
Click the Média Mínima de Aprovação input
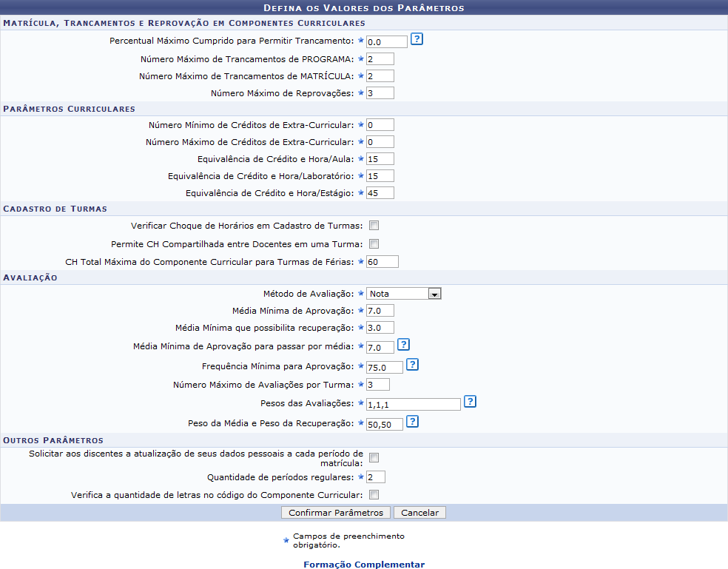click(380, 311)
